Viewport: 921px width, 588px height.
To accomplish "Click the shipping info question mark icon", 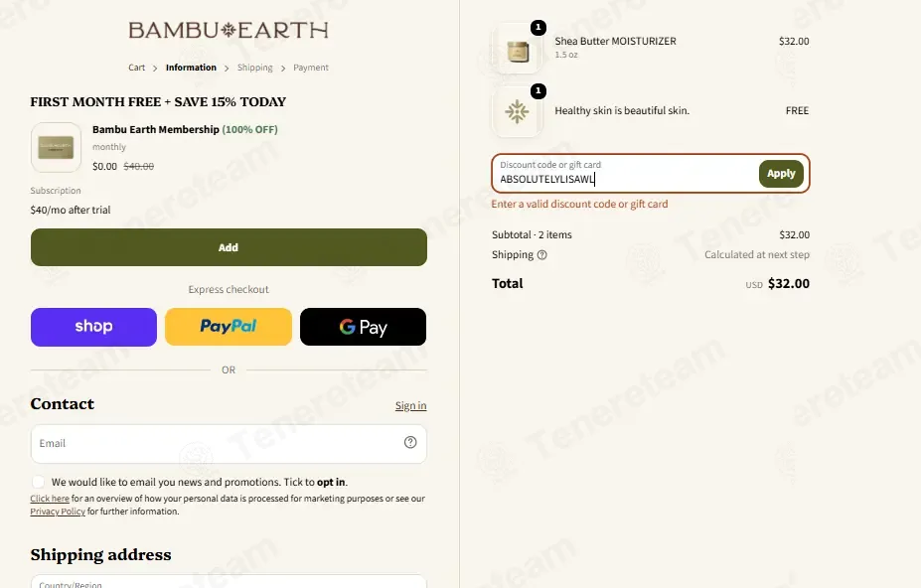I will point(542,255).
